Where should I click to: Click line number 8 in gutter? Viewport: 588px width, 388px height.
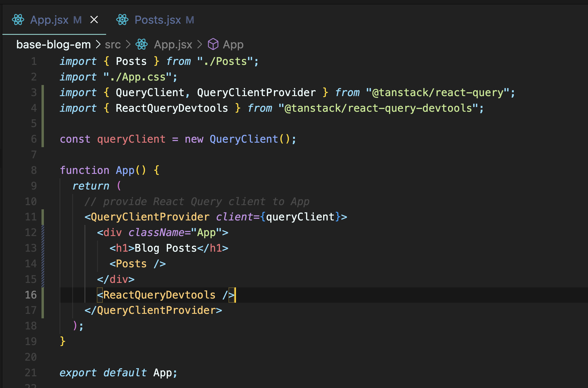[x=34, y=170]
